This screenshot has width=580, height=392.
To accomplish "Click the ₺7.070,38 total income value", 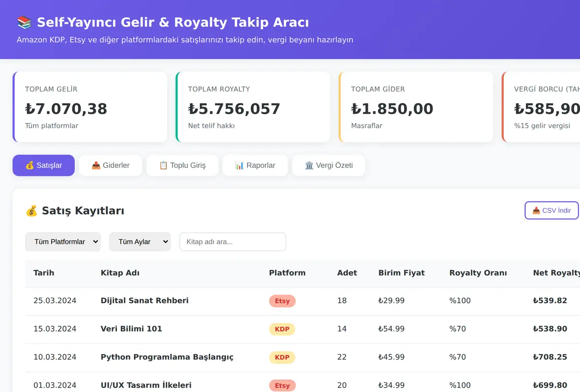I will 66,109.
